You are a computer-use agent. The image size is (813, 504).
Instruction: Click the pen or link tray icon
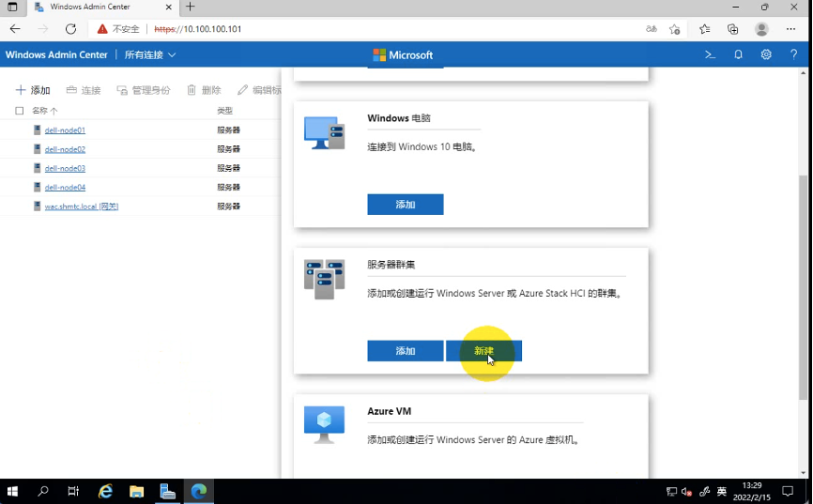tap(704, 492)
